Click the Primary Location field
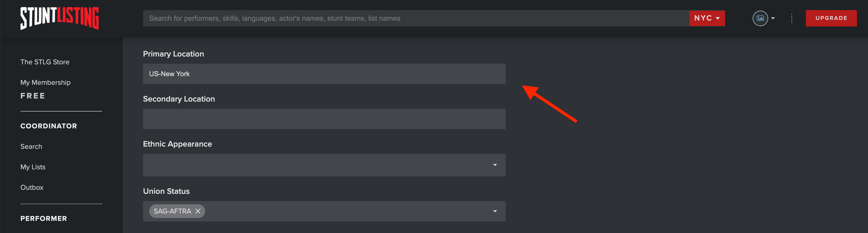This screenshot has height=233, width=868. coord(324,74)
